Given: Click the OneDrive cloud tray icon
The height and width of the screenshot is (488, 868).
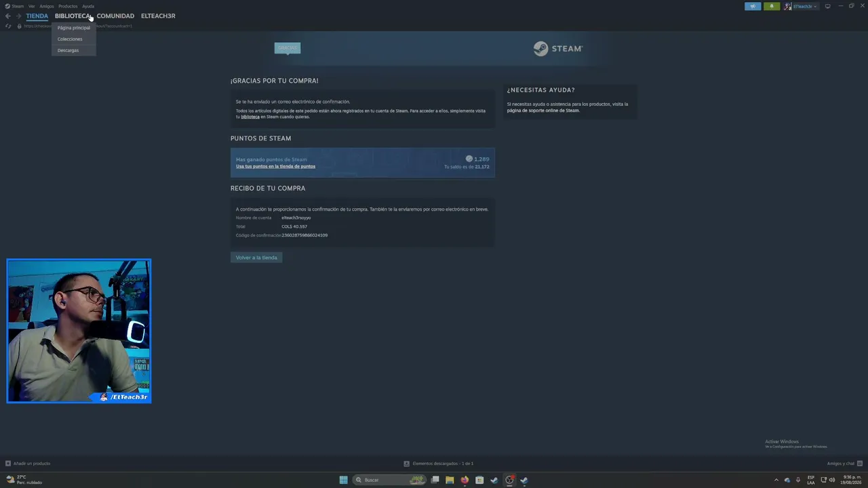Looking at the screenshot, I should [x=787, y=480].
